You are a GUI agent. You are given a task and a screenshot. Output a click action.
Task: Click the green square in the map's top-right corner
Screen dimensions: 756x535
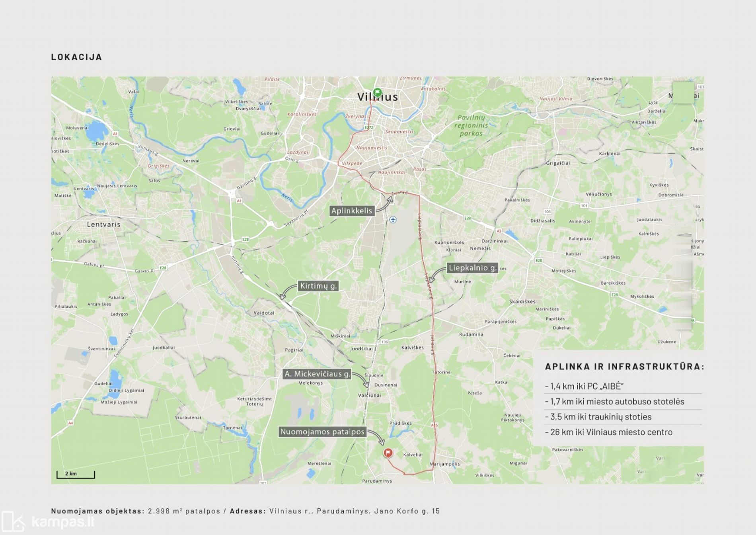pos(683,93)
